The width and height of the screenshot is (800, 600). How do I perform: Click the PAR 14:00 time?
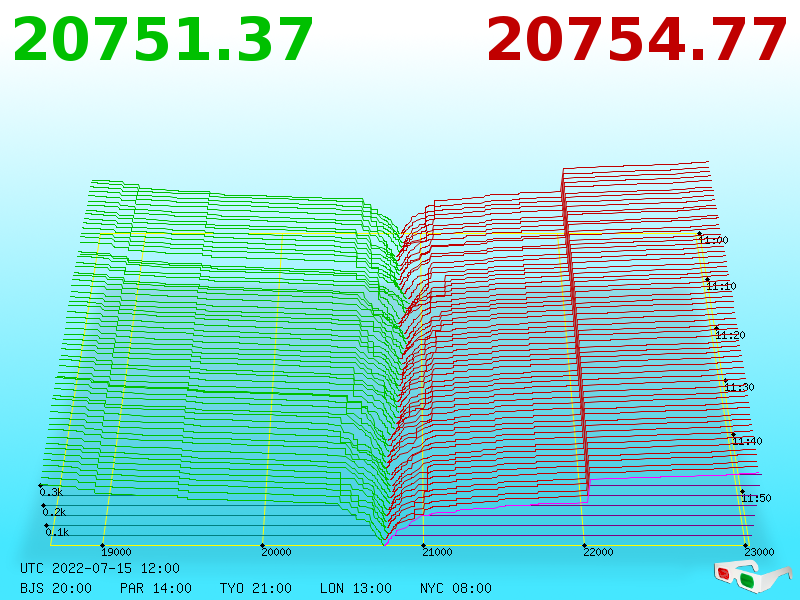(x=156, y=588)
